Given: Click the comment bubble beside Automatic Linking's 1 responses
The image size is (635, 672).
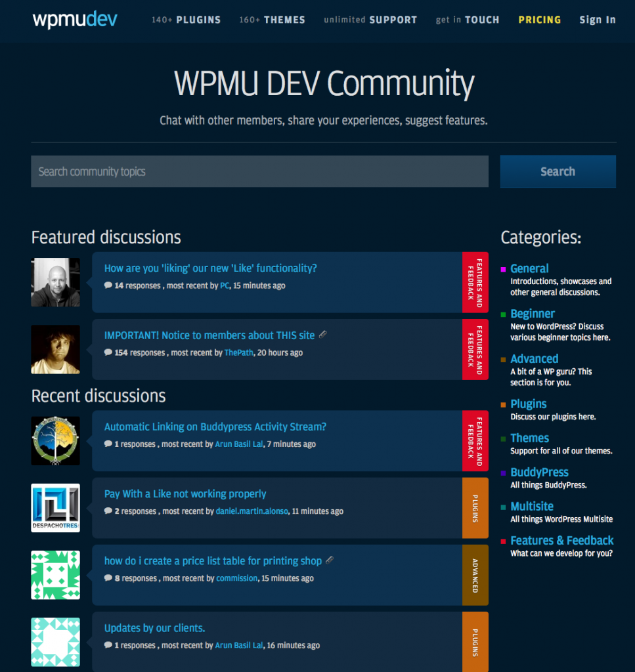Looking at the screenshot, I should [x=108, y=444].
